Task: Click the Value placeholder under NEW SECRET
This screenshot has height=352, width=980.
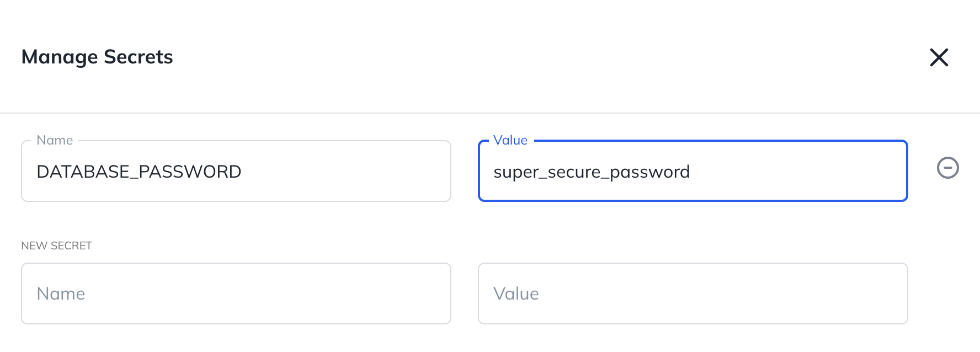Action: point(516,294)
